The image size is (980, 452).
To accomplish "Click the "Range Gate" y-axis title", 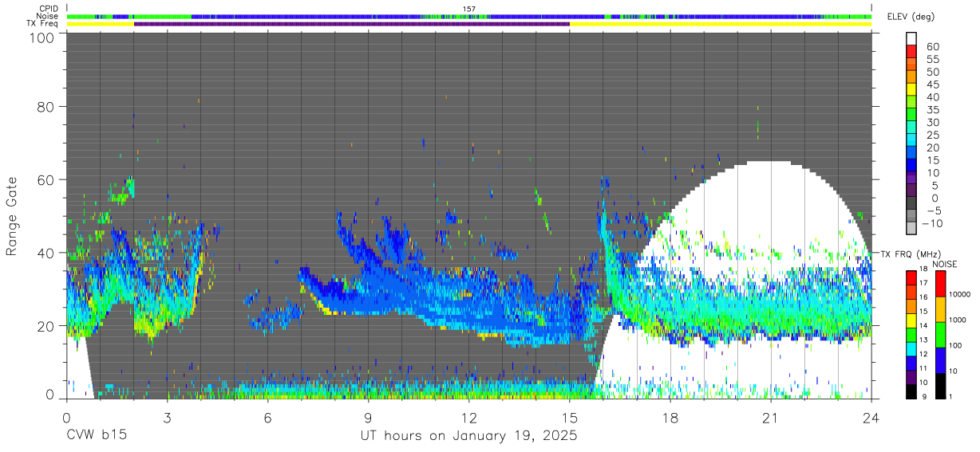I will click(12, 217).
